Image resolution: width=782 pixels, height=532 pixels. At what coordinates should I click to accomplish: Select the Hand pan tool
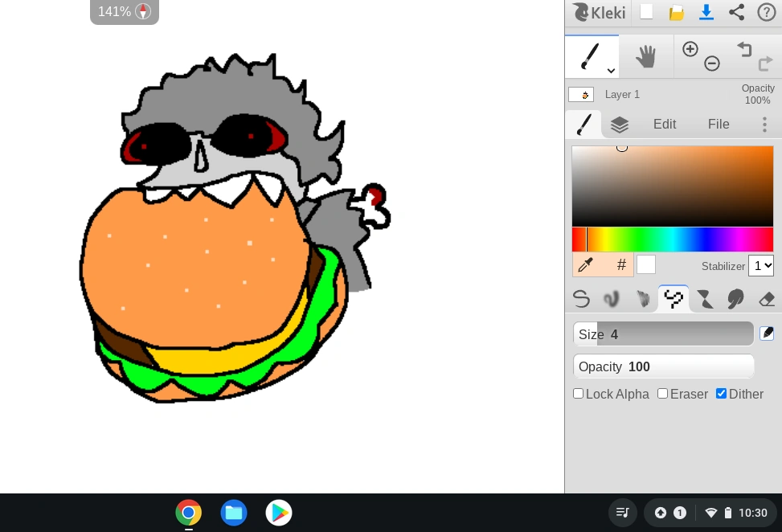point(646,55)
